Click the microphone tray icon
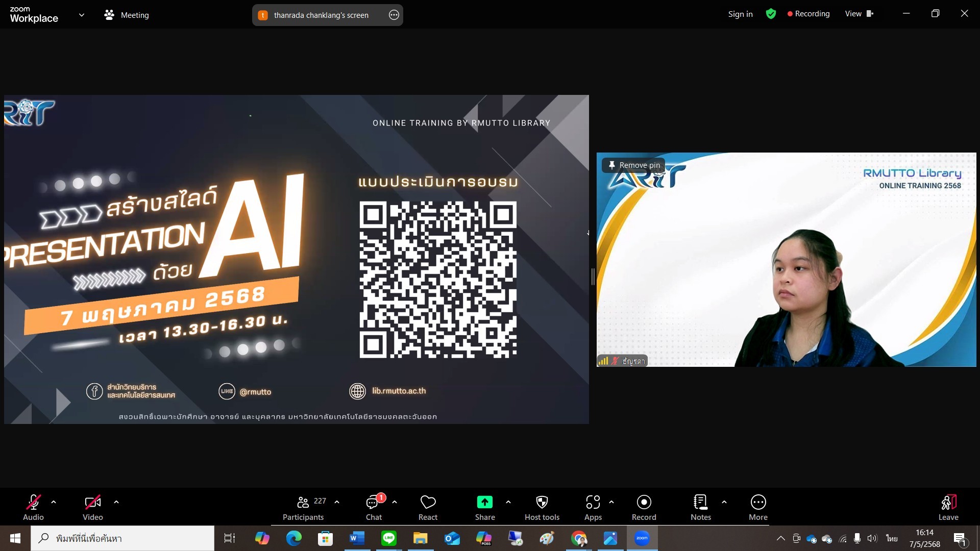Screen dimensions: 980x551 click(x=857, y=538)
